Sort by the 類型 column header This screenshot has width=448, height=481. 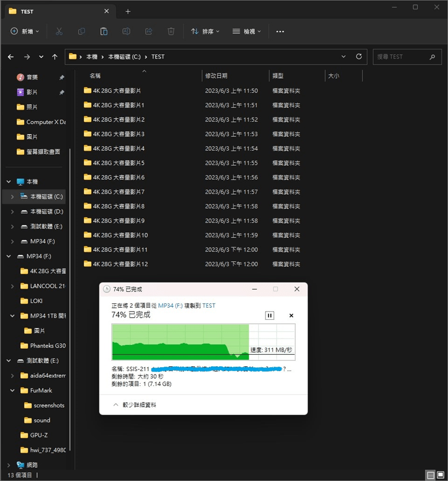(278, 76)
